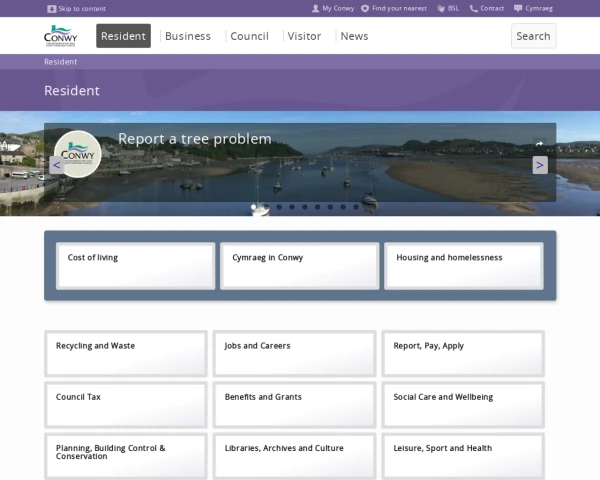
Task: Open the Cost of living tile
Action: coord(135,265)
